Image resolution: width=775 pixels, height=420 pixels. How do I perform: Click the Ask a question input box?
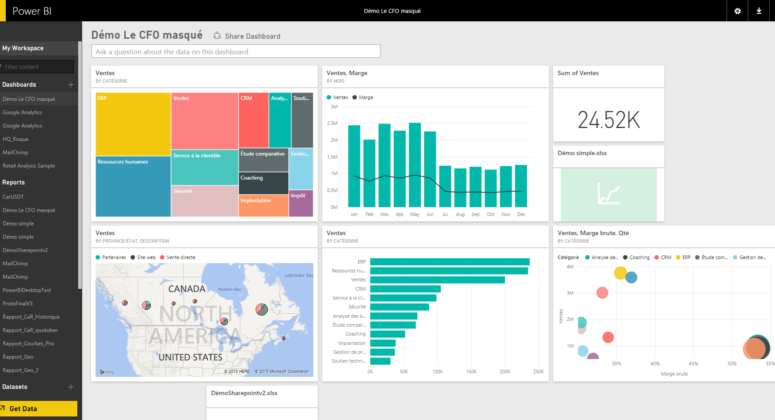tap(236, 51)
